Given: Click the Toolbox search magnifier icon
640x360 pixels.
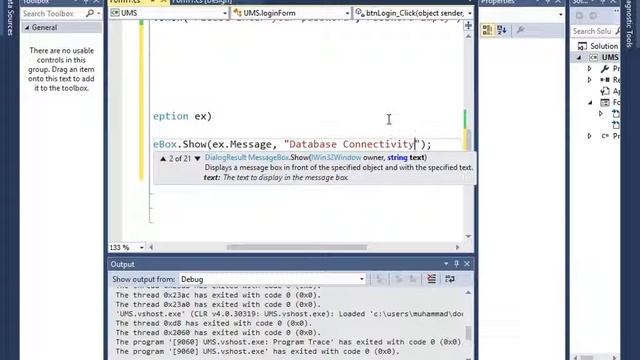Looking at the screenshot, I should 90,13.
